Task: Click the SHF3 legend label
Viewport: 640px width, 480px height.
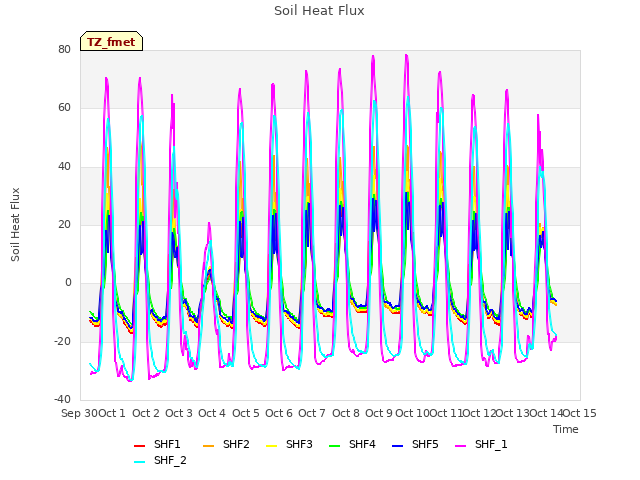Action: click(x=299, y=444)
